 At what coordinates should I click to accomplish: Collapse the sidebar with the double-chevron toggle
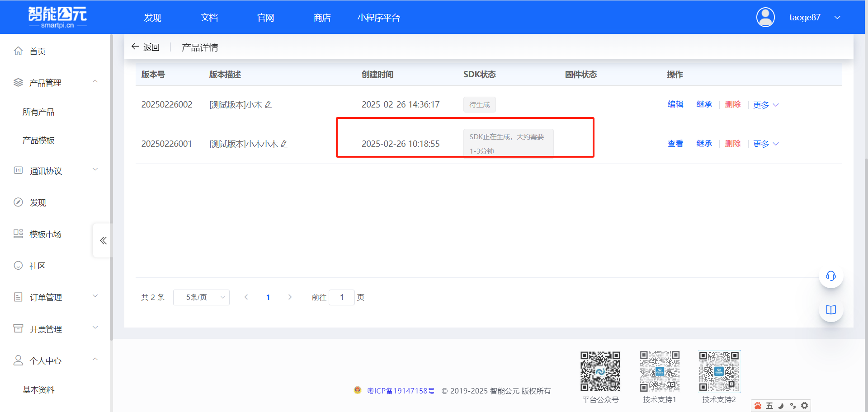pos(103,240)
